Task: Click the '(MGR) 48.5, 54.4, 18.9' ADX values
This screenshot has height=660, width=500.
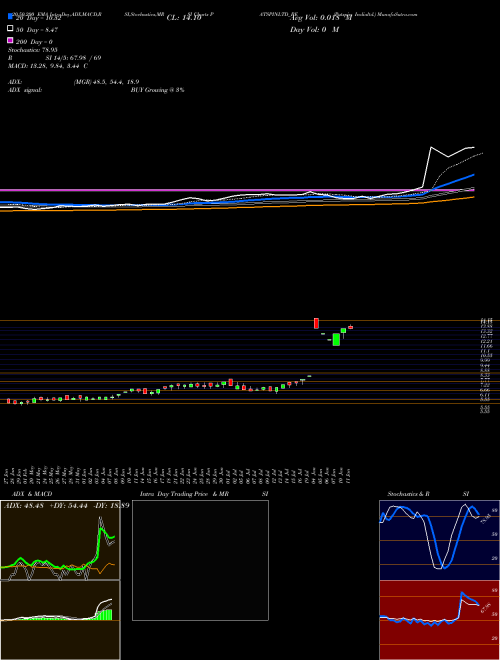Action: click(106, 82)
